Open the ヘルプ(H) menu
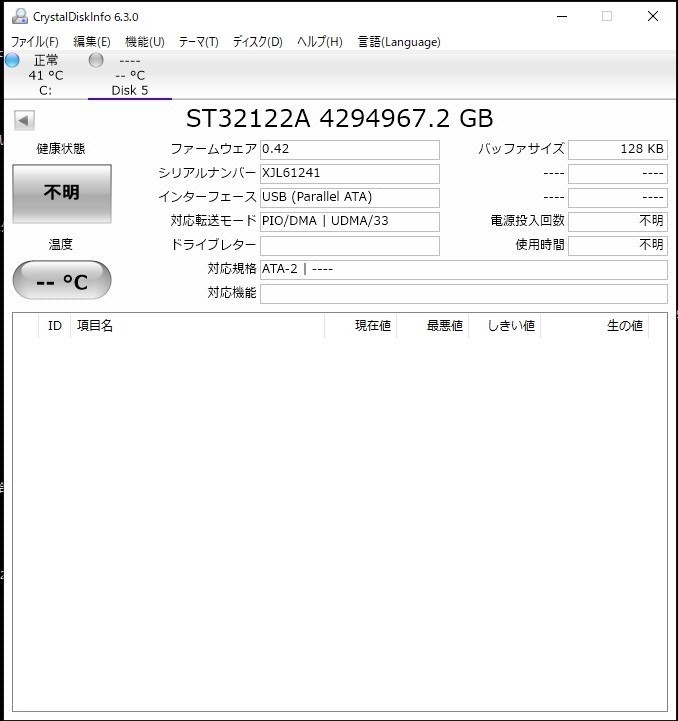This screenshot has width=678, height=721. click(x=320, y=42)
